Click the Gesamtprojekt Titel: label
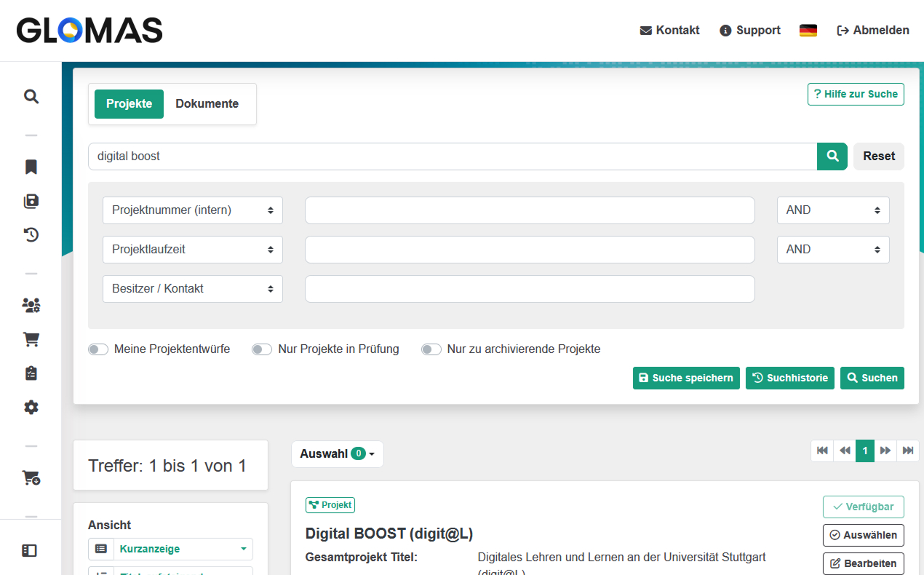924x575 pixels. pos(362,558)
